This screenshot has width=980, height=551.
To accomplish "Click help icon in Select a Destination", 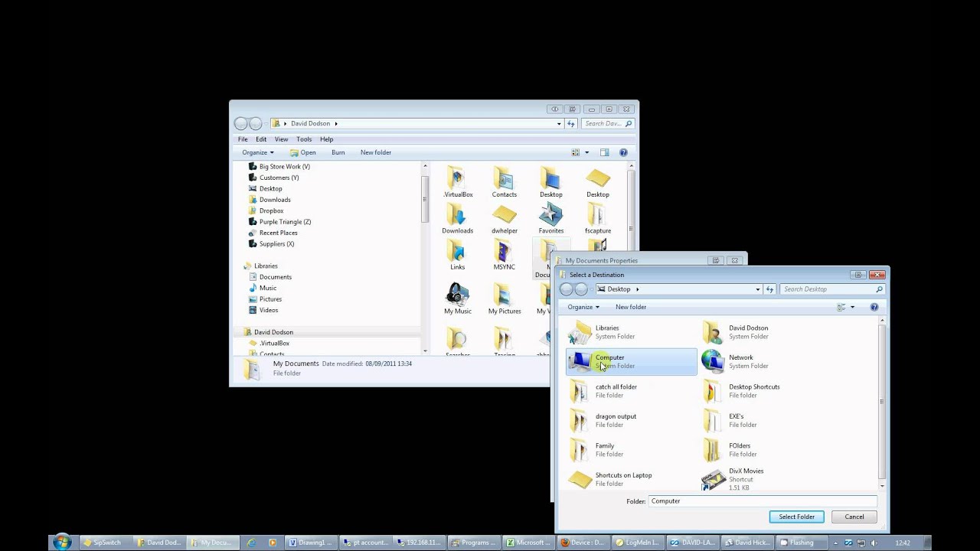I will [x=874, y=307].
